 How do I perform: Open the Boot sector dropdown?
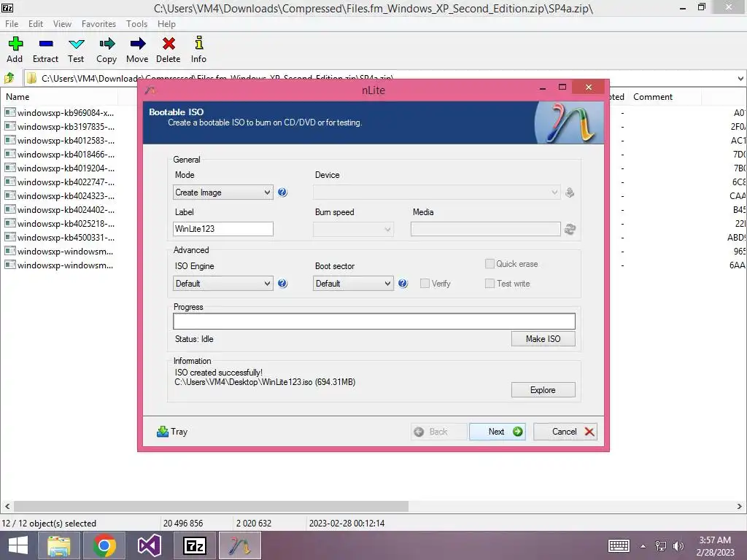[353, 284]
